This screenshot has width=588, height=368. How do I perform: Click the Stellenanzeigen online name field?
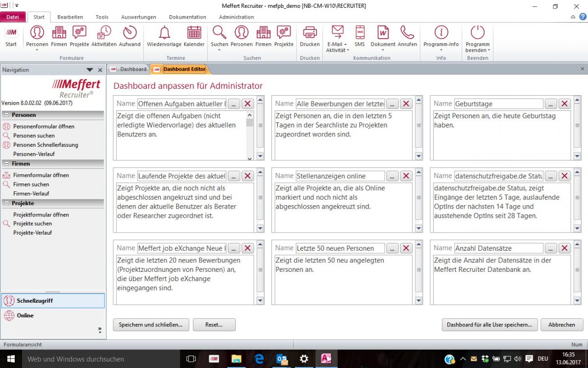340,176
